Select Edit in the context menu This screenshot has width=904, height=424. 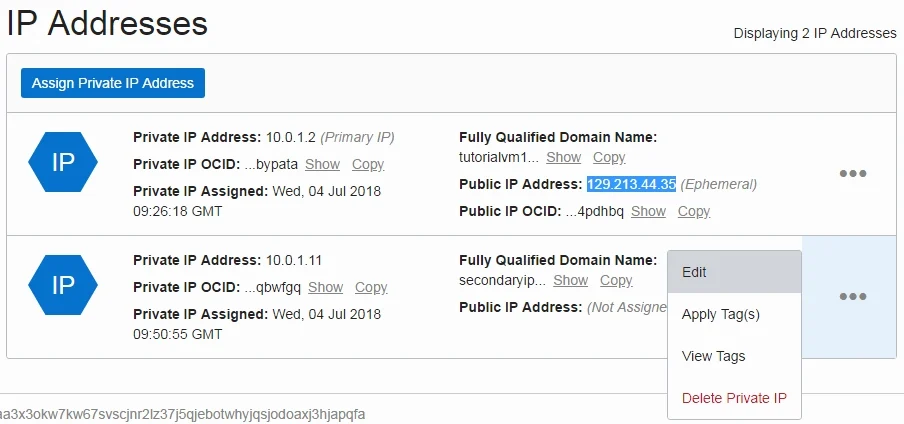tap(734, 271)
